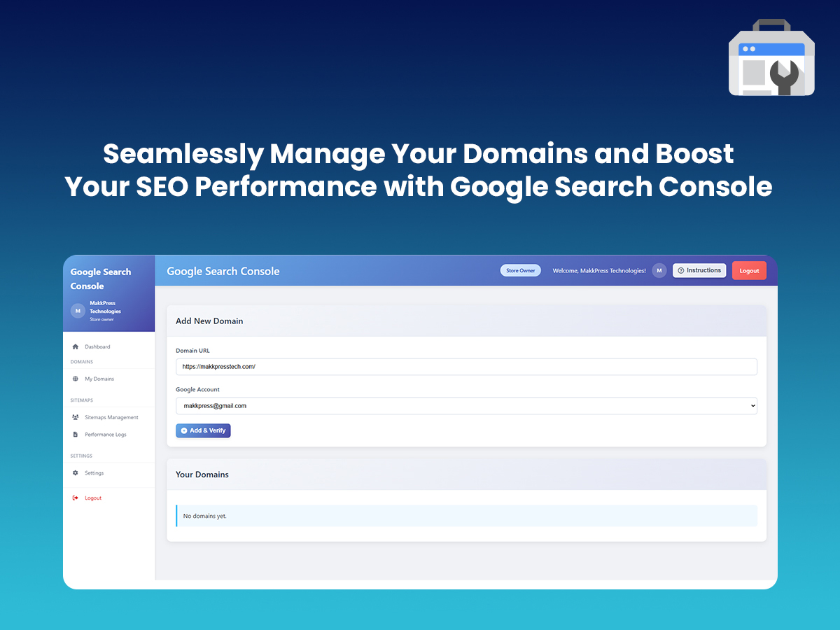The height and width of the screenshot is (630, 840).
Task: Click the Google Search Console sidebar title
Action: coord(101,279)
